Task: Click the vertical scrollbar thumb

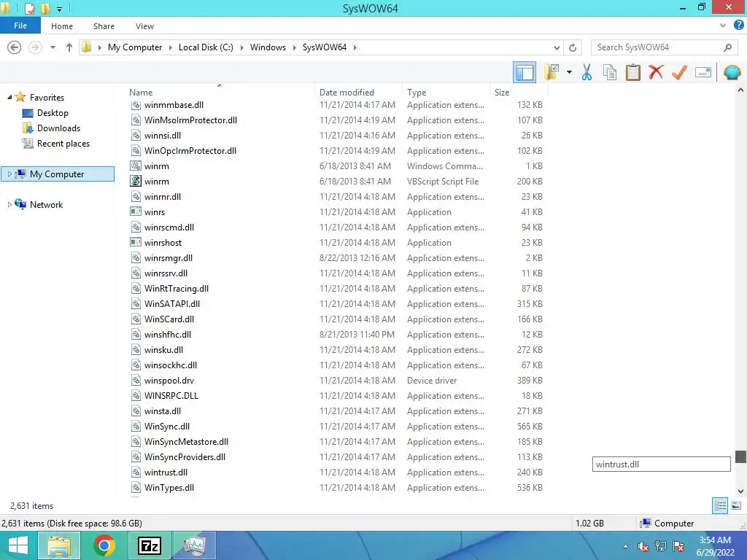Action: pos(740,456)
